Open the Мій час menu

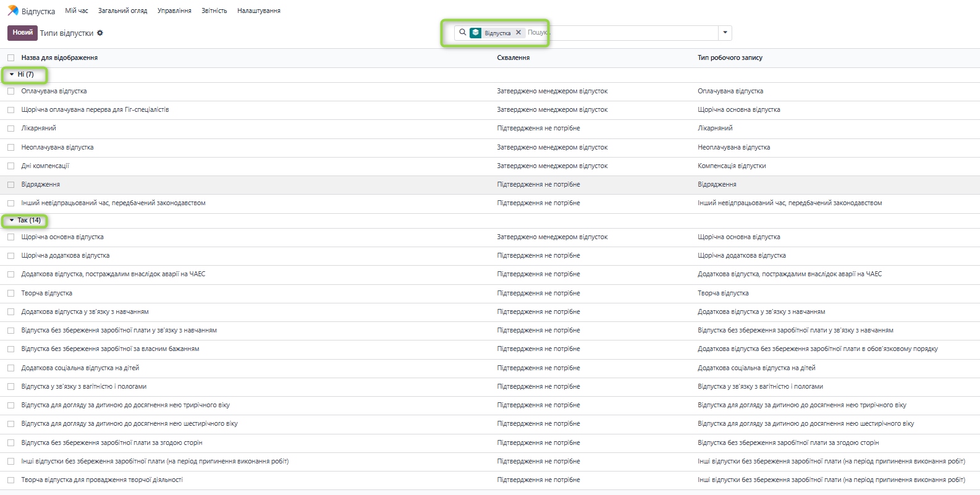[77, 11]
